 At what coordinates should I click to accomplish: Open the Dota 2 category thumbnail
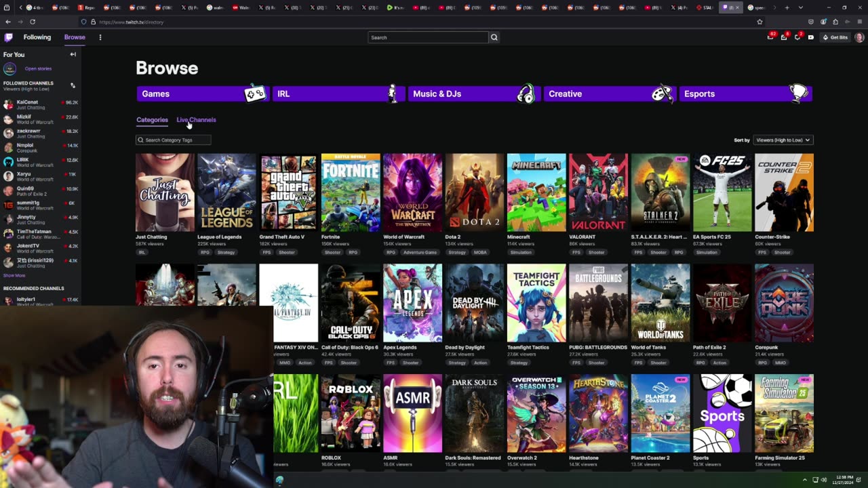tap(474, 192)
